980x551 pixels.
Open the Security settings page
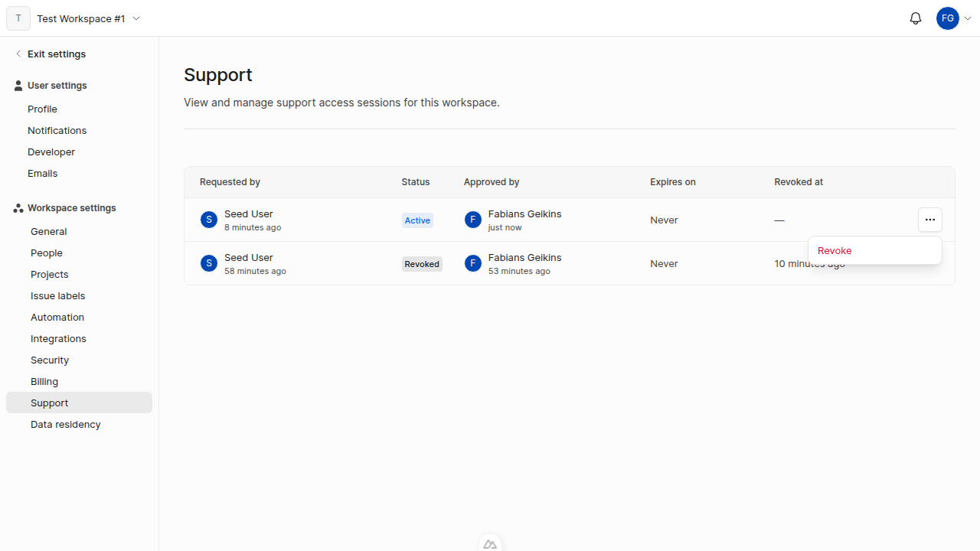point(49,360)
